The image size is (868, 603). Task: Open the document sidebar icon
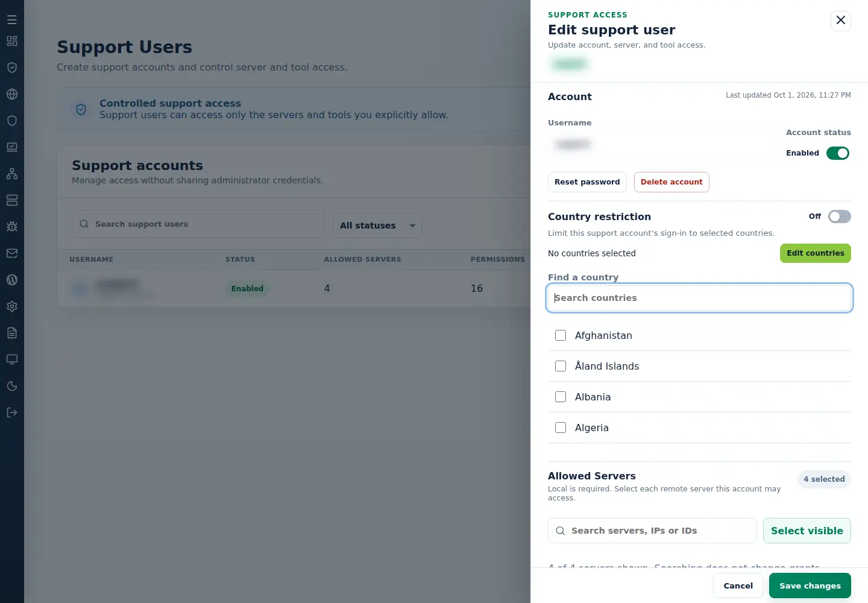point(12,333)
